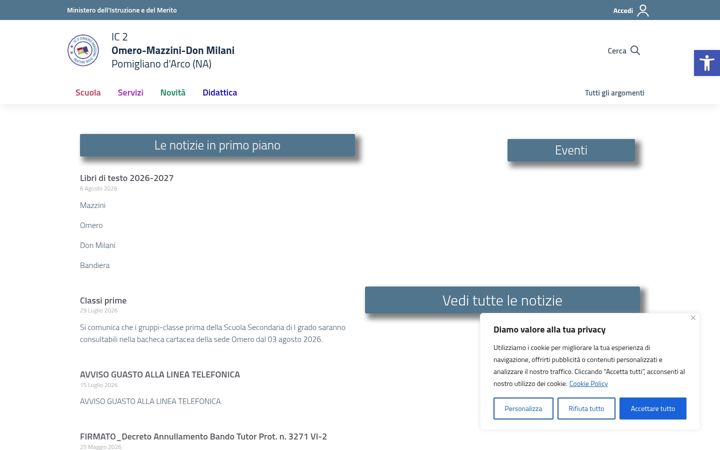
Task: Open FIRMATO_Decreto Annullamento Bando Tutor article
Action: [203, 437]
